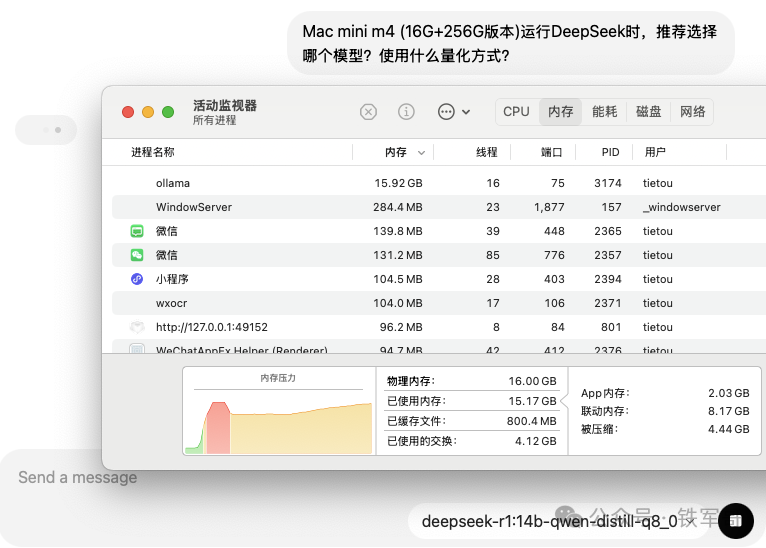Screen dimensions: 766x548
Task: Switch to the CPU tab
Action: [x=516, y=112]
